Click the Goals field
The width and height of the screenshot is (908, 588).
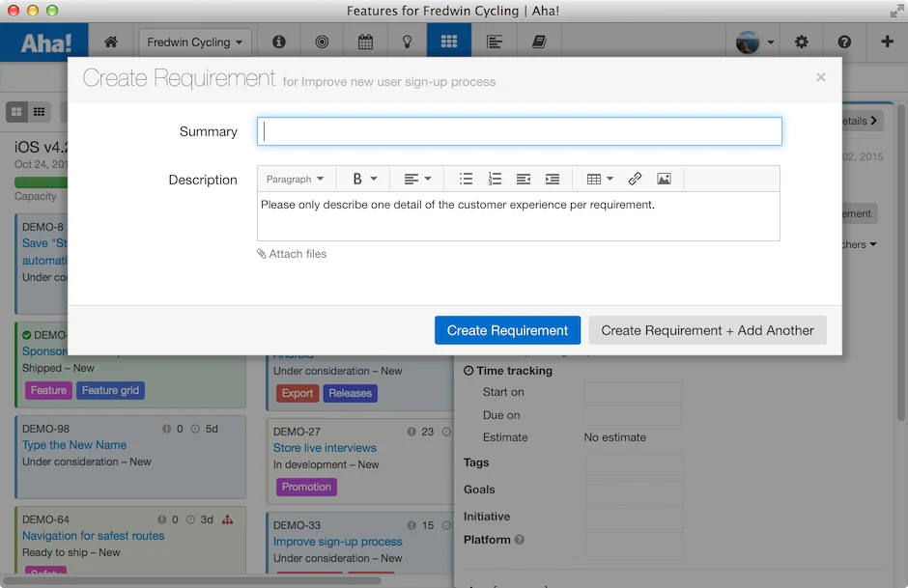(x=634, y=493)
